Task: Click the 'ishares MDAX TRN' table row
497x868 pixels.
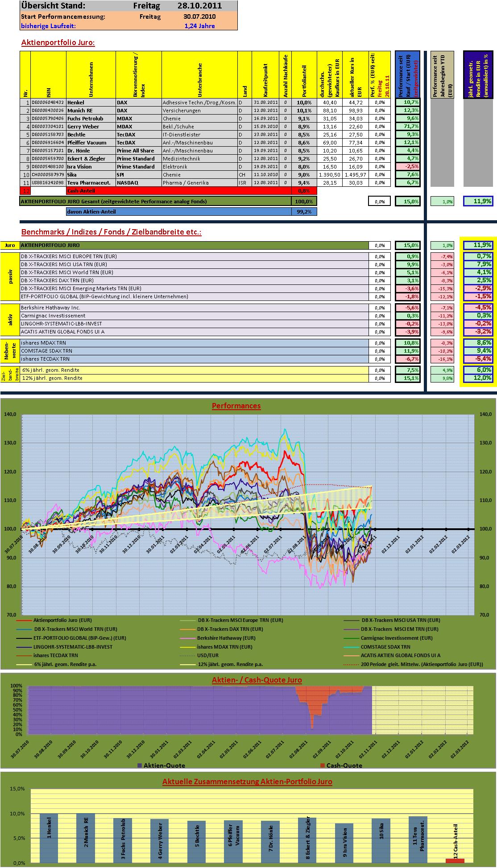Action: click(194, 343)
